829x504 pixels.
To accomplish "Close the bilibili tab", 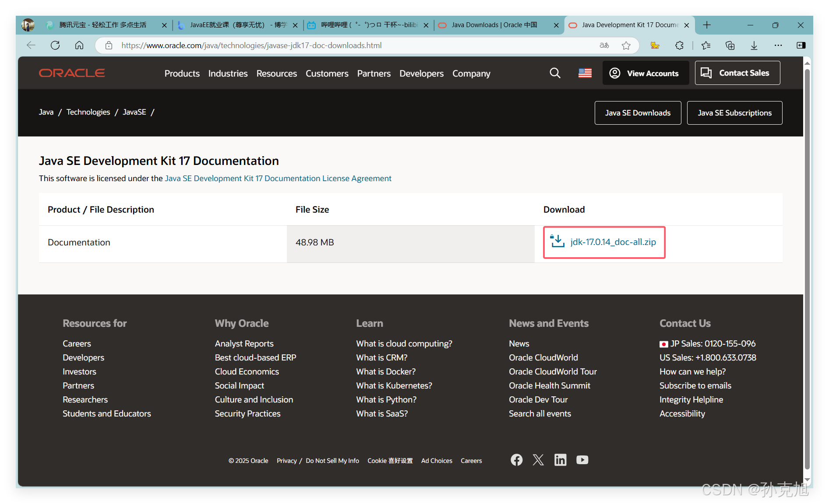I will [426, 25].
